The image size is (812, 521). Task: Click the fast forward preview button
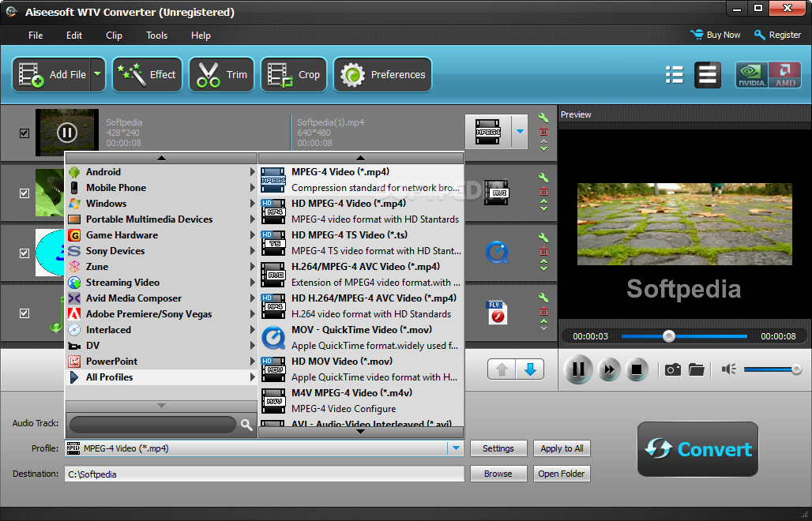608,369
